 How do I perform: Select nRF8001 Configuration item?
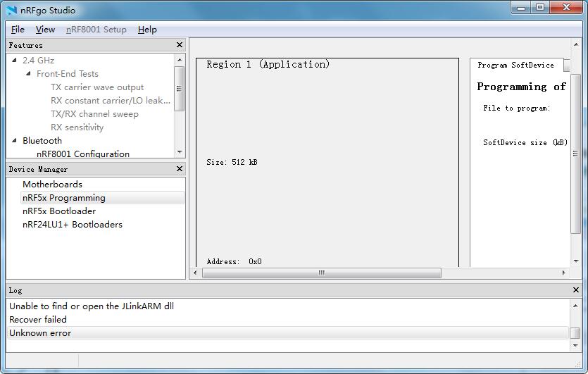[x=83, y=154]
